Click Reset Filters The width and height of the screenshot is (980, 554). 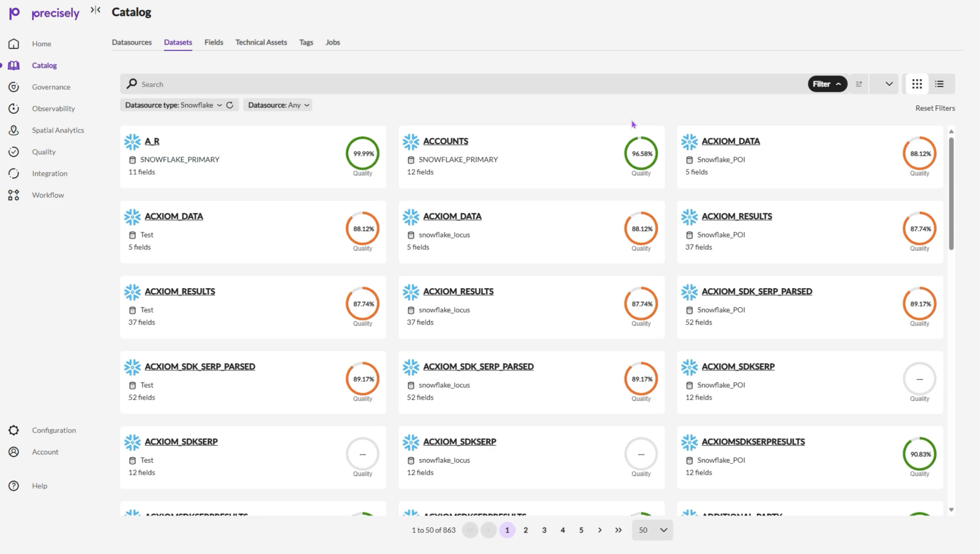(x=935, y=108)
